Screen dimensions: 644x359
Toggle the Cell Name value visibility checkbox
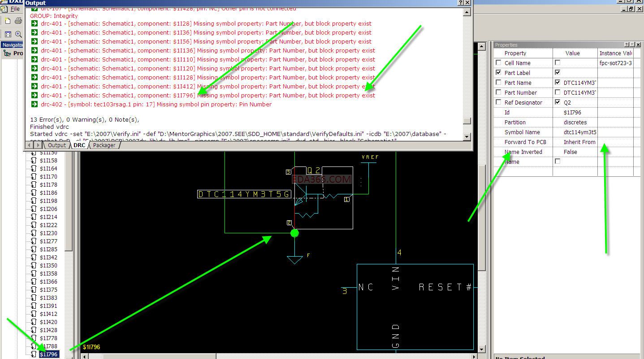[558, 63]
